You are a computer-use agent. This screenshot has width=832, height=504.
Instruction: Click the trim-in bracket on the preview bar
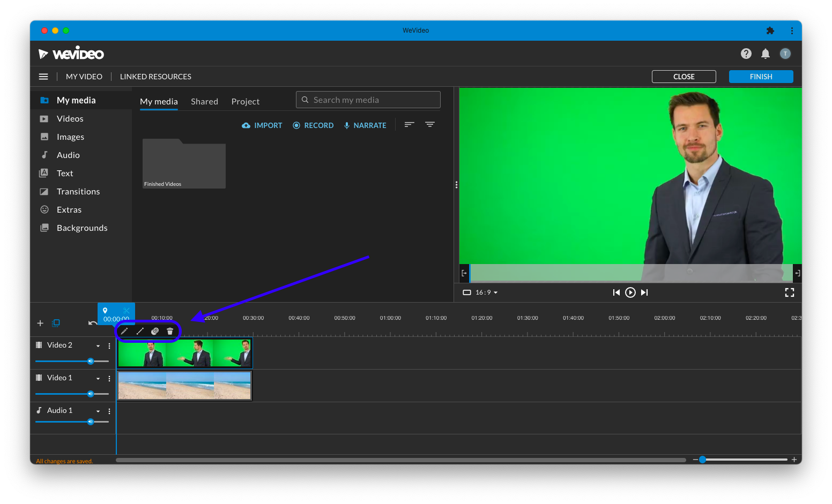point(464,273)
